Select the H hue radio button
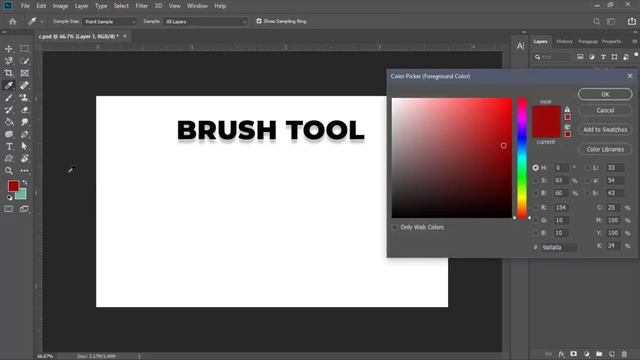The width and height of the screenshot is (640, 360). pyautogui.click(x=536, y=168)
